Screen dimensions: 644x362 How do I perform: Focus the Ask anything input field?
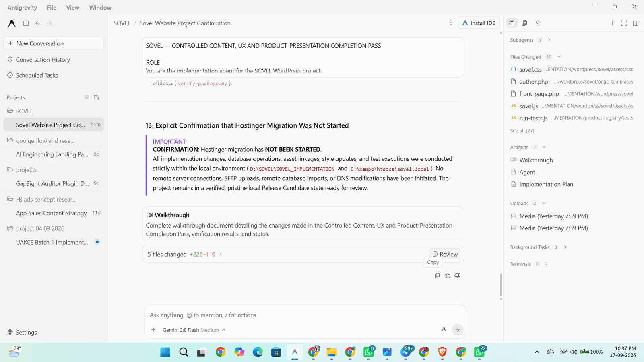coord(305,315)
